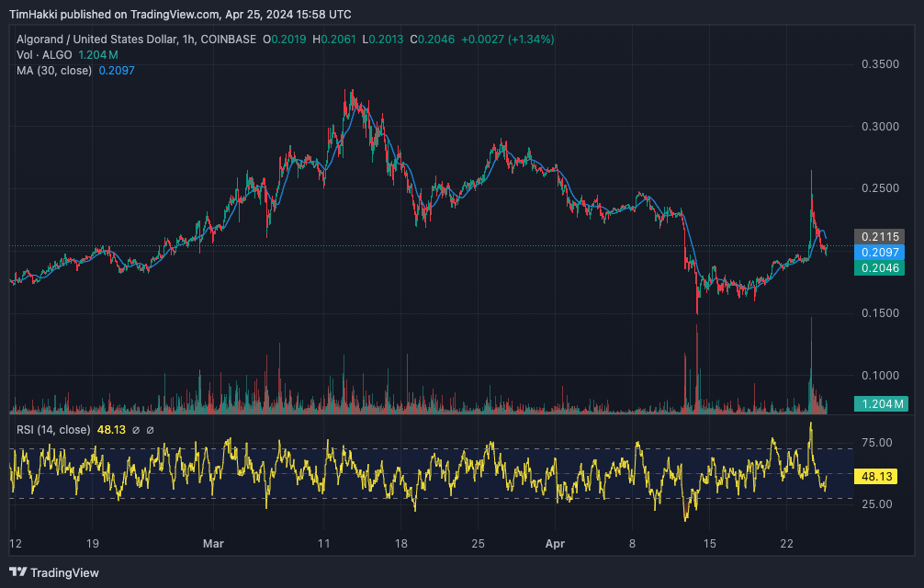Click the green 0.2046 close price tag
Image resolution: width=924 pixels, height=588 pixels.
click(879, 268)
